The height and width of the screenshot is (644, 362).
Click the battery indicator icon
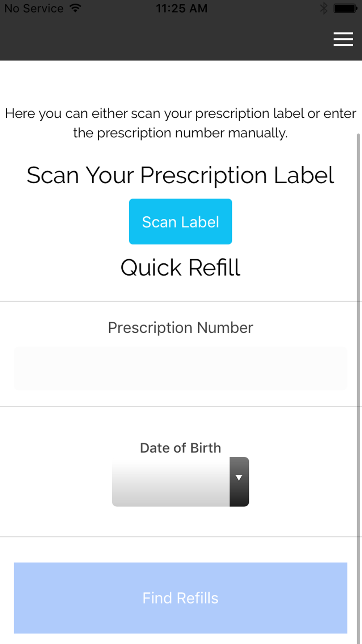pyautogui.click(x=345, y=8)
